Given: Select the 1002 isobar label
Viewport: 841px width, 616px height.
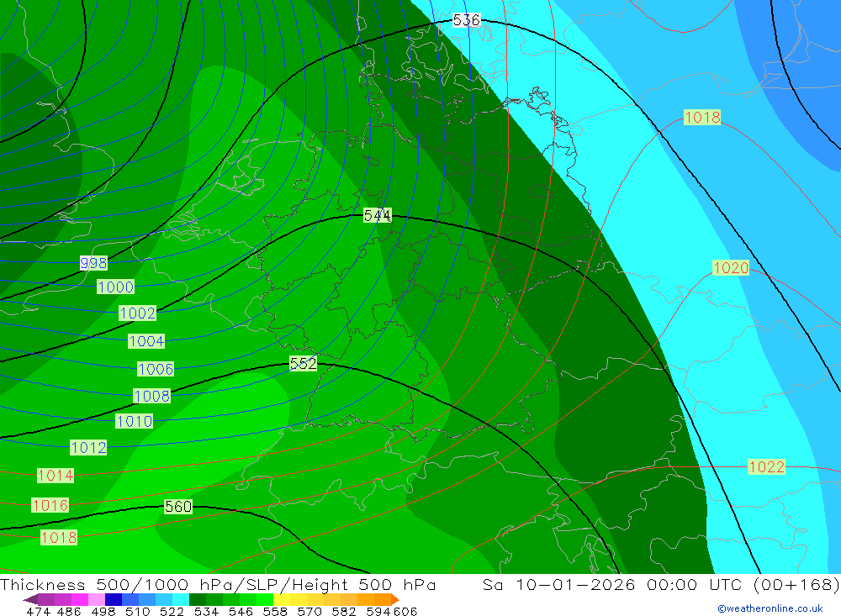Looking at the screenshot, I should tap(137, 313).
